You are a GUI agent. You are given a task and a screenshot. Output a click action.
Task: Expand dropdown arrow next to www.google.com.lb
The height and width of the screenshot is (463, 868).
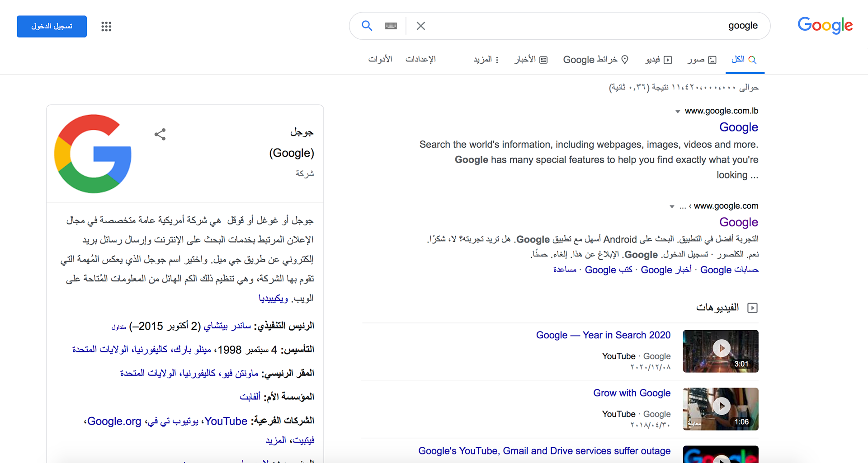click(678, 112)
